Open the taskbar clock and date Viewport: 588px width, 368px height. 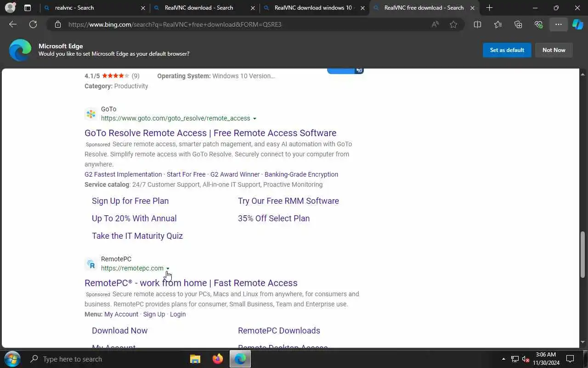pyautogui.click(x=546, y=359)
